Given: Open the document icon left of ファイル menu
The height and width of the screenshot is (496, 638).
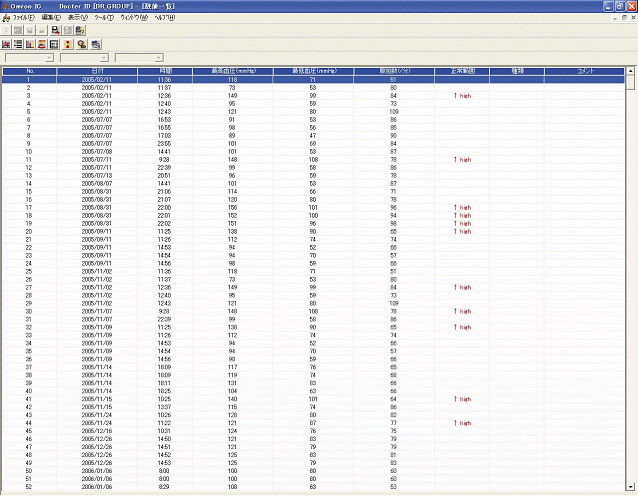Looking at the screenshot, I should tap(6, 18).
